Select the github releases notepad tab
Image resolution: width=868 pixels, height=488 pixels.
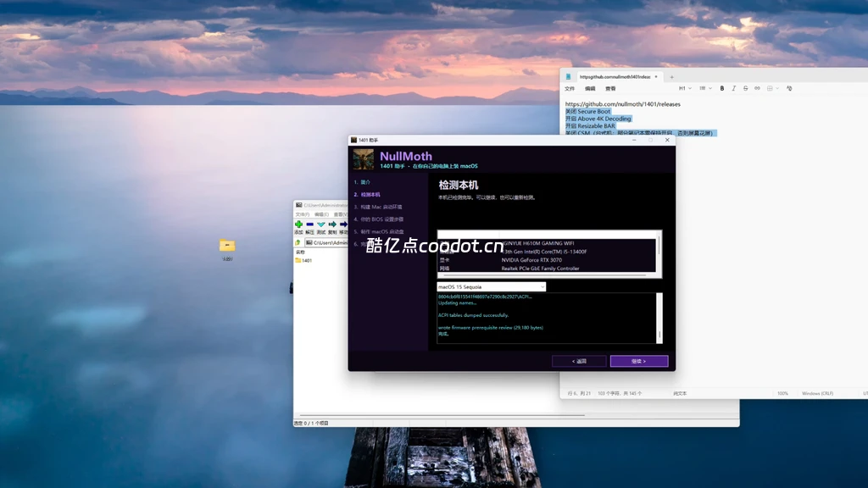[619, 77]
